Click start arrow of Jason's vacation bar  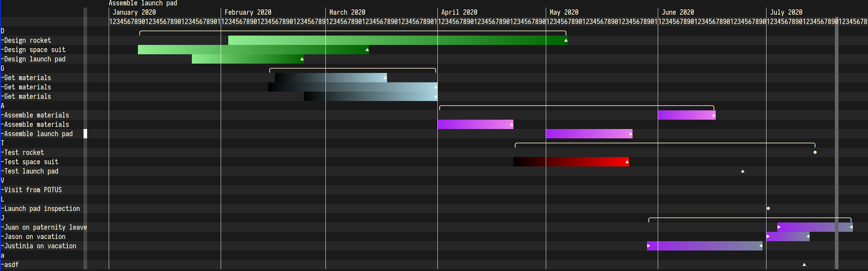click(x=768, y=236)
